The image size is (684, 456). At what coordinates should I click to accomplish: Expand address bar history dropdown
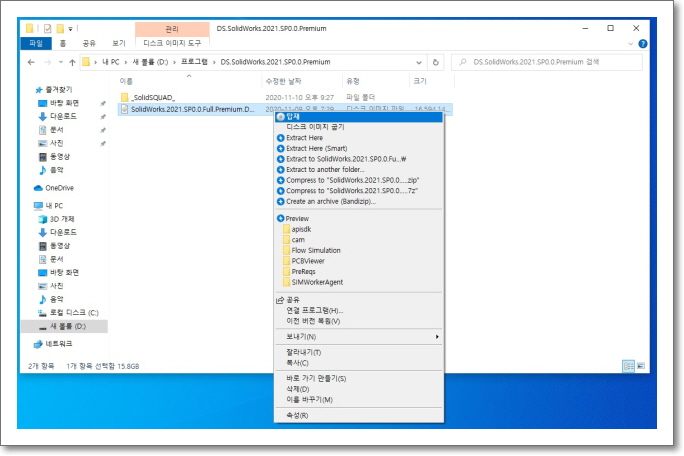pyautogui.click(x=419, y=62)
